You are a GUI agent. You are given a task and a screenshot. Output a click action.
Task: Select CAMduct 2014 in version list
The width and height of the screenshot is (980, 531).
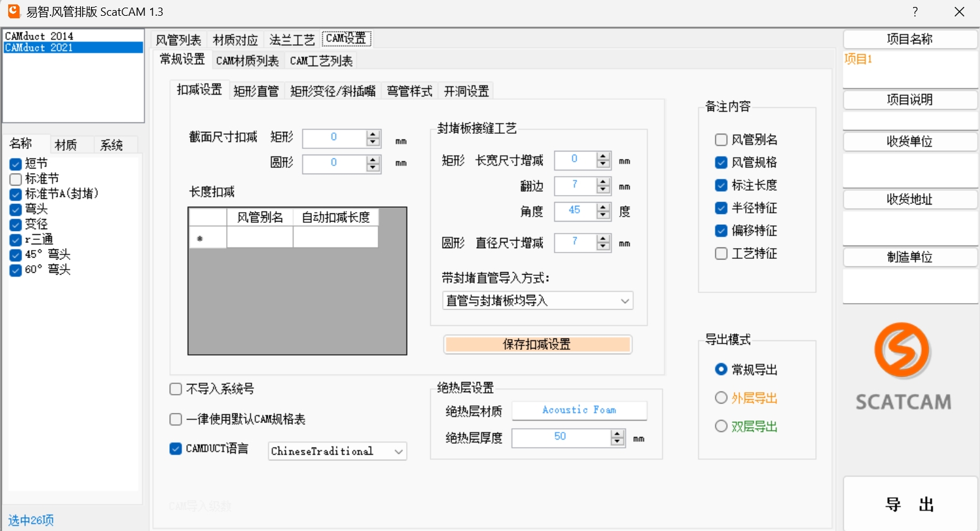(39, 36)
